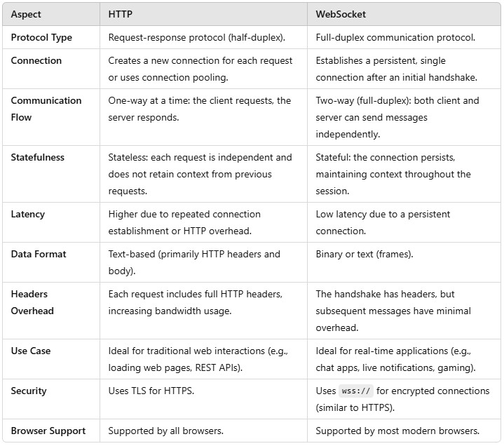Select the 'Binary or text (frames)' cell
504x446 pixels.
pos(365,255)
